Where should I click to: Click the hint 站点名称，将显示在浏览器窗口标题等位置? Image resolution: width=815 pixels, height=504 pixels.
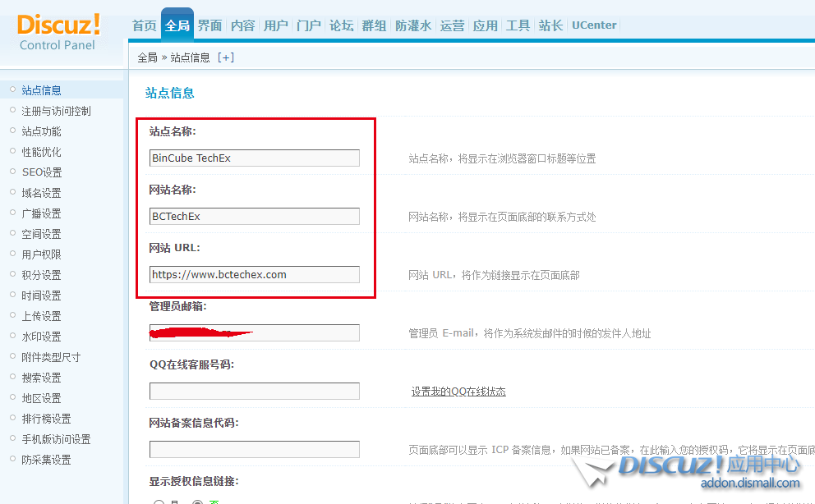pyautogui.click(x=502, y=158)
